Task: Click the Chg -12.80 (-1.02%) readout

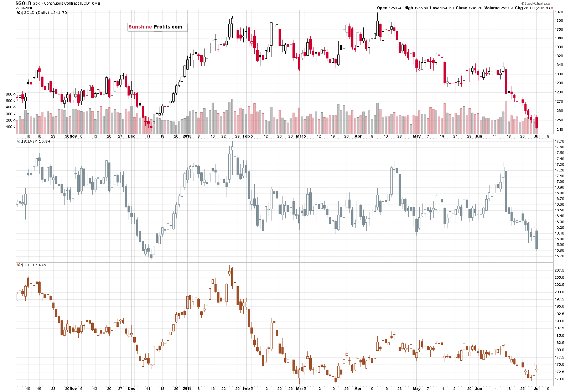Action: click(532, 8)
